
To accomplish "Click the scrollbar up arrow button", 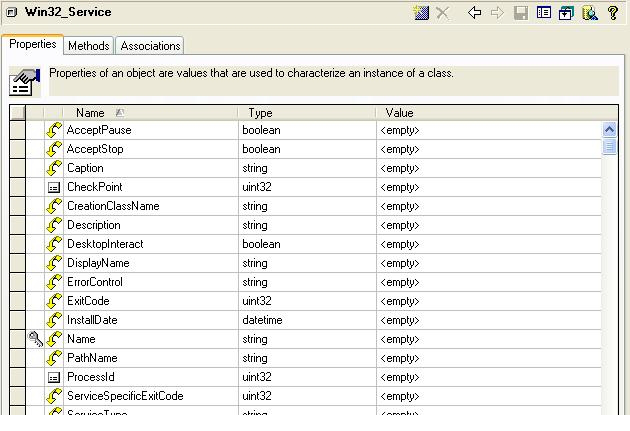I will [x=610, y=130].
